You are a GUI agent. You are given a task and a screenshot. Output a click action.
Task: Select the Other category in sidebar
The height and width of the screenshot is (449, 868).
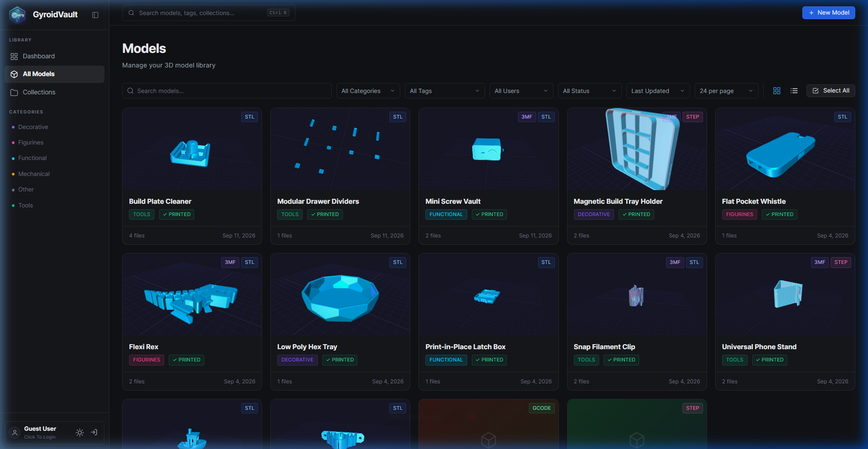pos(26,190)
